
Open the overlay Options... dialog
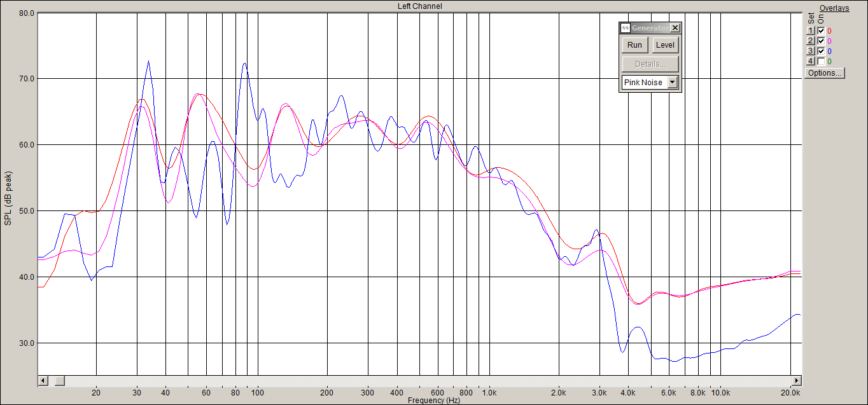coord(825,73)
